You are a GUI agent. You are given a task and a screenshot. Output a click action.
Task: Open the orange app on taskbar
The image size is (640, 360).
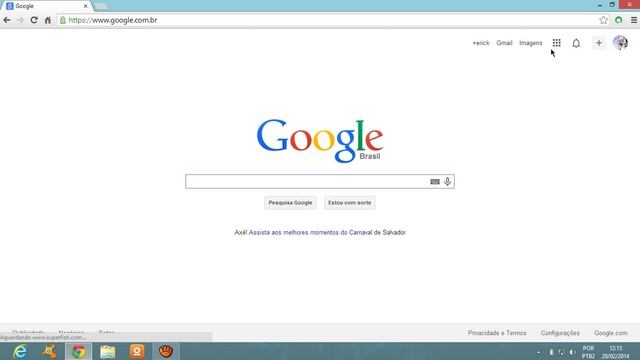[x=137, y=351]
